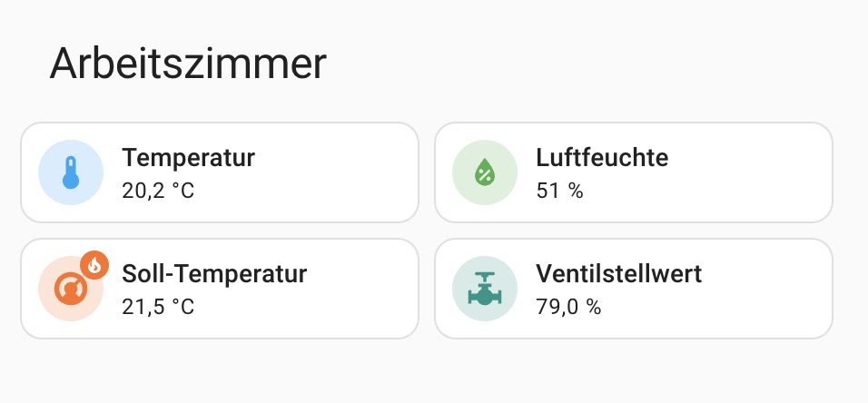
Task: Click the Soll-Temperatur label text
Action: tap(214, 274)
